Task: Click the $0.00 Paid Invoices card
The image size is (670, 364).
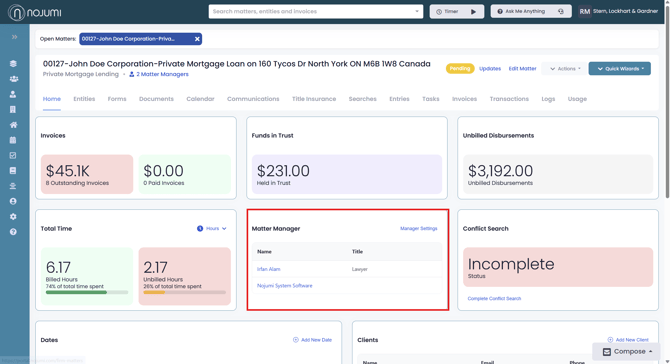Action: click(x=185, y=174)
